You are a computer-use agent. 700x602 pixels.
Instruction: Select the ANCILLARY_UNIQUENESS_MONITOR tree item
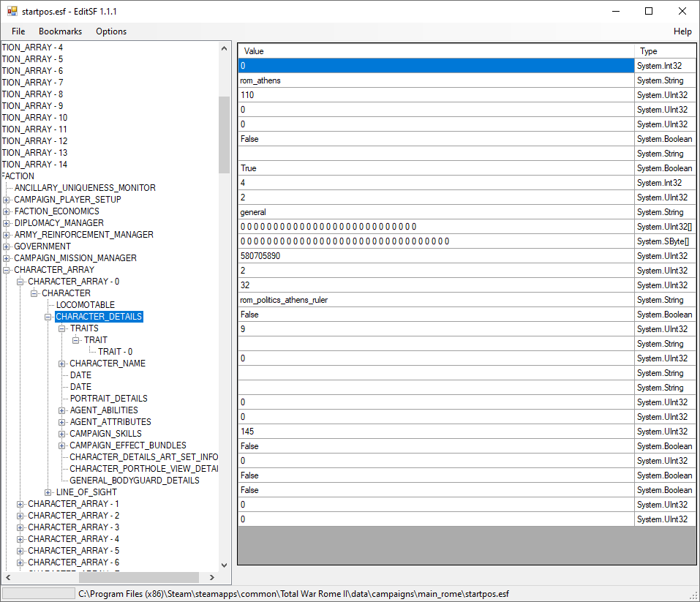85,188
